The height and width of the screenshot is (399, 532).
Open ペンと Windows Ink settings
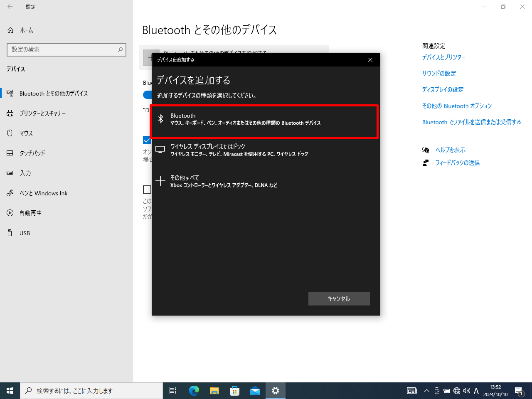(x=66, y=193)
